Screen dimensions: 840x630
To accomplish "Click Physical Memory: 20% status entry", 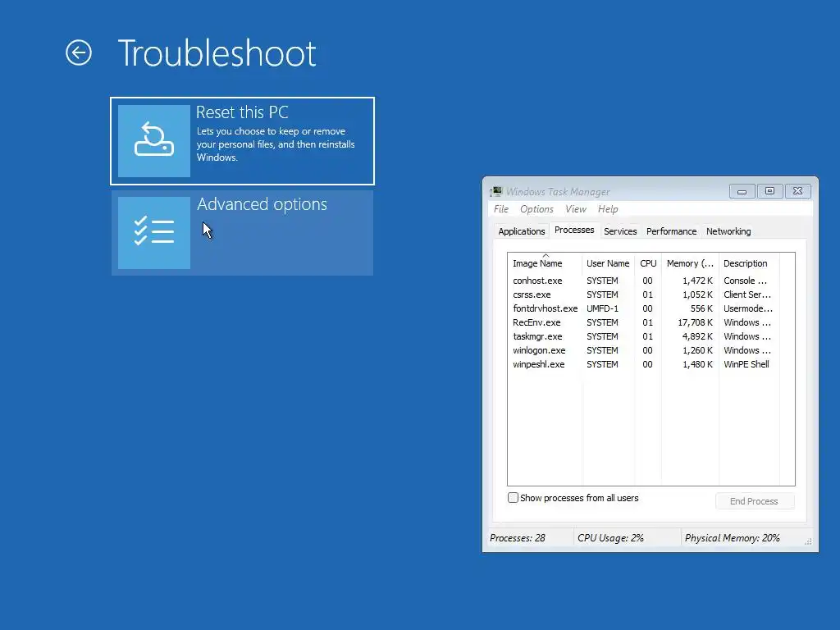I will click(x=733, y=538).
